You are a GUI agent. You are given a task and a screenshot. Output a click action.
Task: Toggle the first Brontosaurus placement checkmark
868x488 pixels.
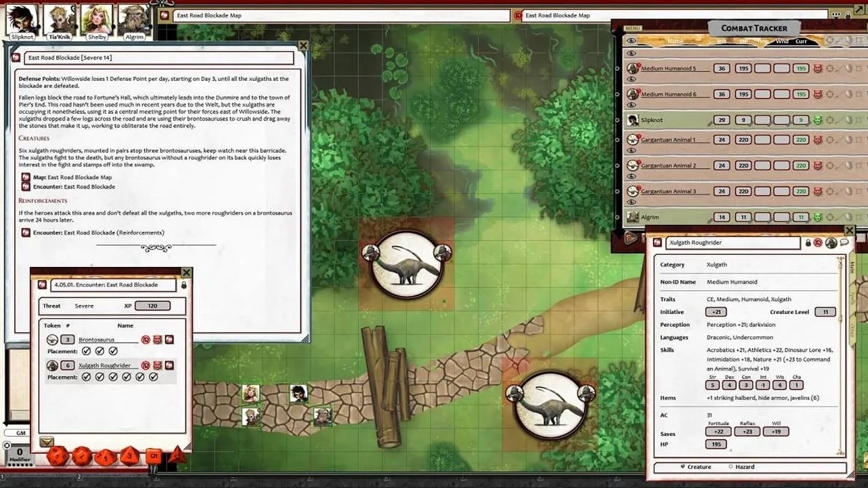pyautogui.click(x=86, y=351)
